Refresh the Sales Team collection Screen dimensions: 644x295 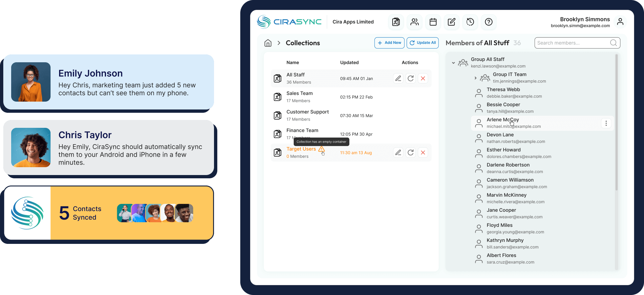pyautogui.click(x=410, y=97)
